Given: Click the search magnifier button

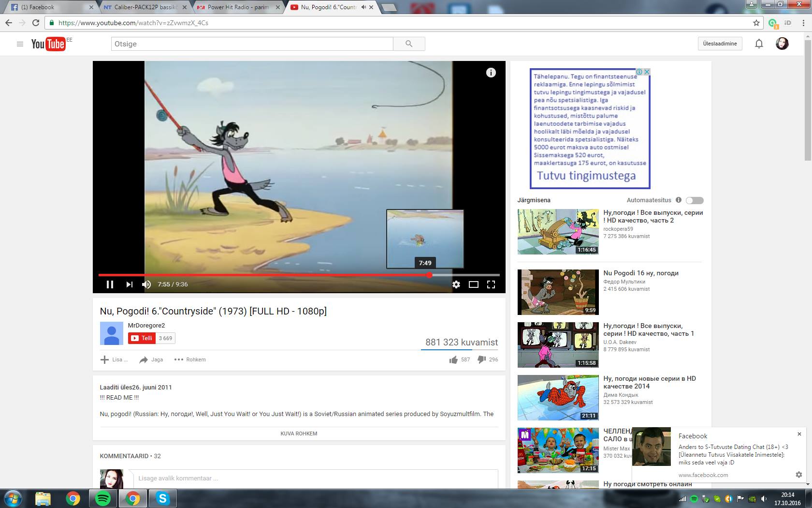Looking at the screenshot, I should 409,44.
